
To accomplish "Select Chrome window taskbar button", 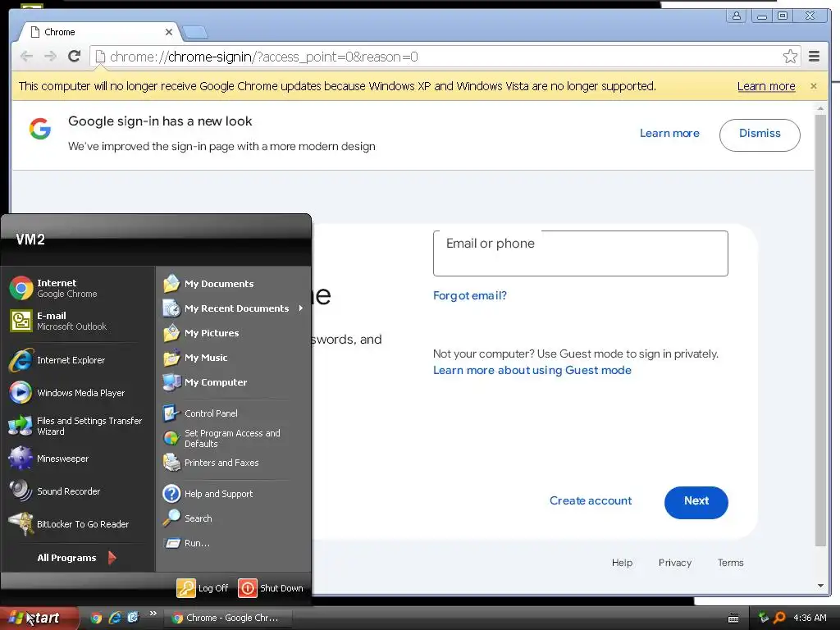I will point(227,618).
